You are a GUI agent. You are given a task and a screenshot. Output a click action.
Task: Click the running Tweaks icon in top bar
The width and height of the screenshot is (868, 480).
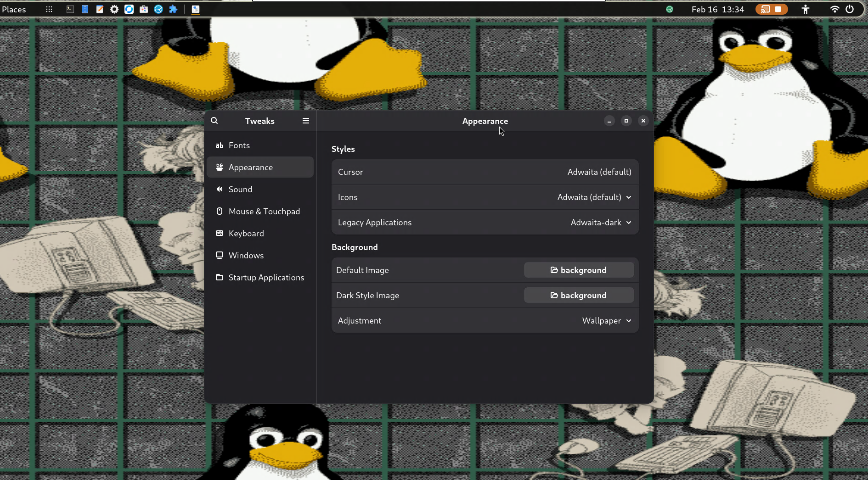pos(196,9)
